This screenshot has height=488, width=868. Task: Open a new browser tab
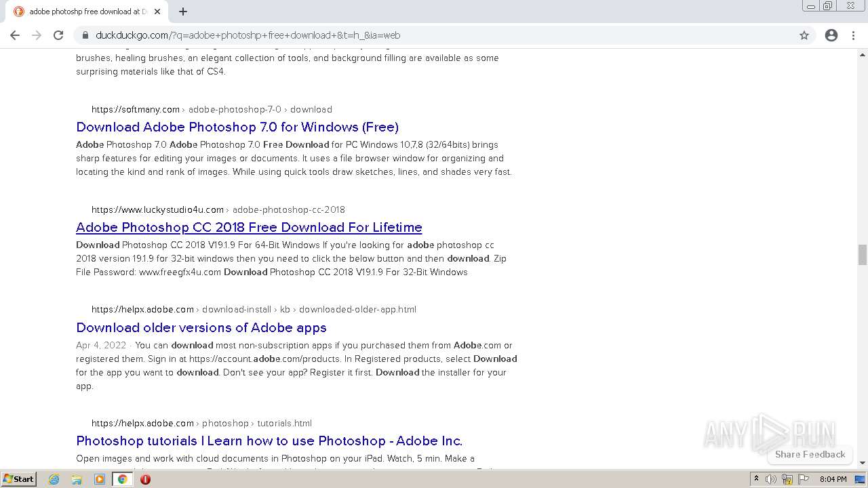(183, 12)
